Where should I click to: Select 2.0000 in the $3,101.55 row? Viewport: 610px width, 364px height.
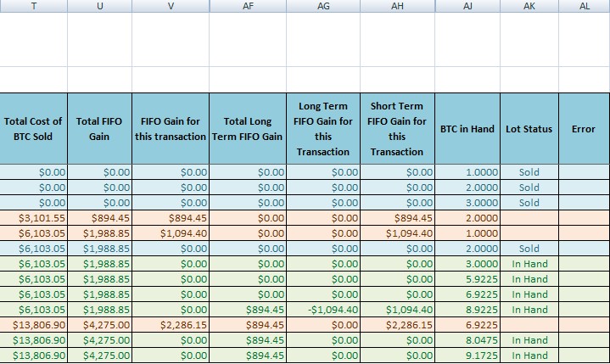point(467,218)
